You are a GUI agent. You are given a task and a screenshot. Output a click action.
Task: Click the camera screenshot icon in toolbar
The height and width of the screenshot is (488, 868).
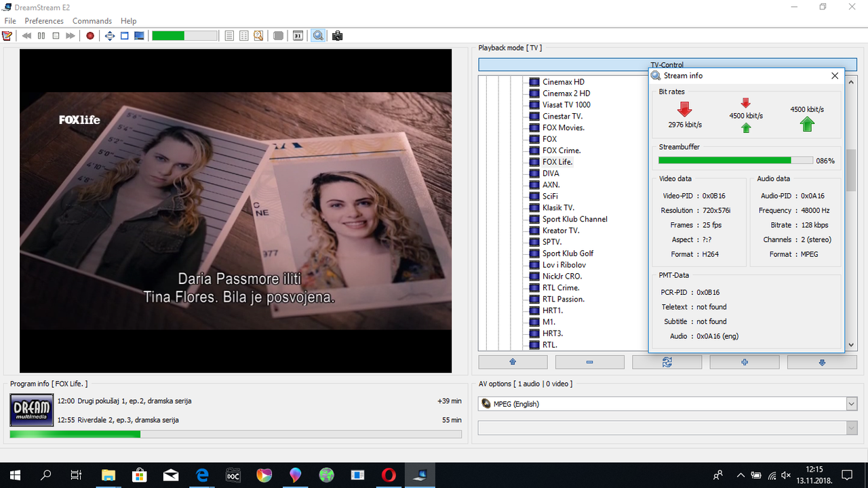coord(337,36)
